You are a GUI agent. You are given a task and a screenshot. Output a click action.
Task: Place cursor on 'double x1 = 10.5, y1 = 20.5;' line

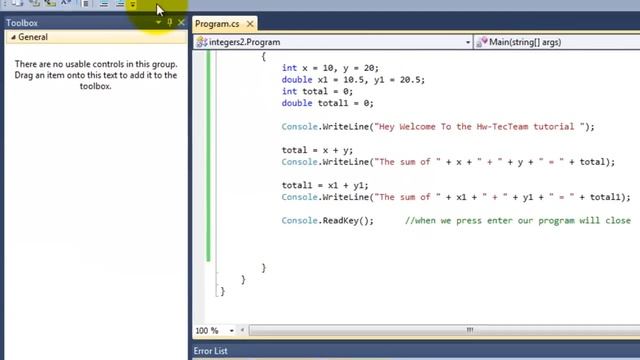pyautogui.click(x=353, y=80)
